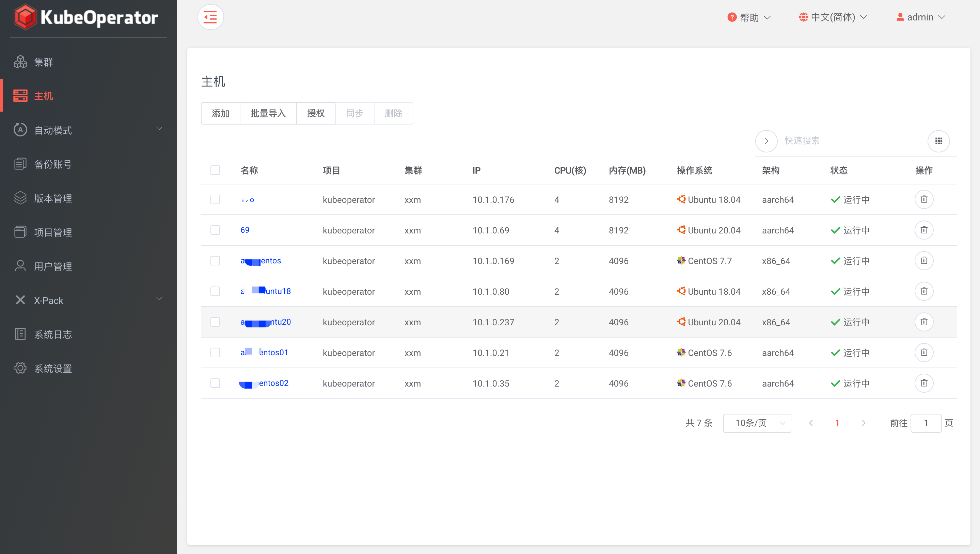980x554 pixels.
Task: Click the 添加 button
Action: (x=220, y=113)
